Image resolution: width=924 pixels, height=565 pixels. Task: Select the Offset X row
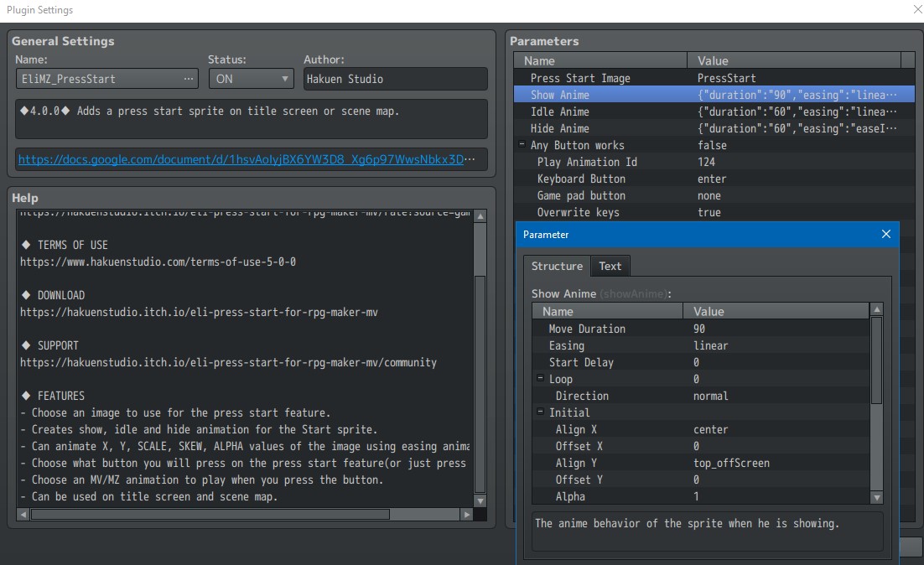[x=701, y=446]
